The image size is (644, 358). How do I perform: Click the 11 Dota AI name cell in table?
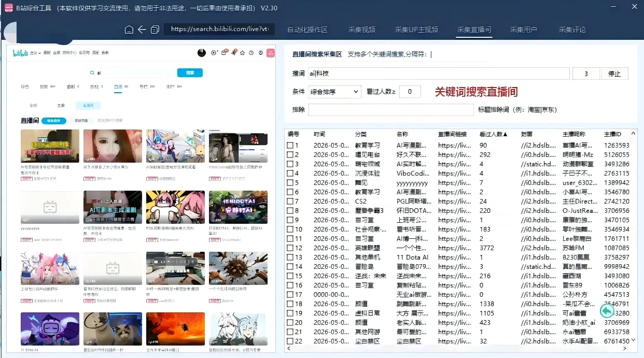(x=412, y=257)
